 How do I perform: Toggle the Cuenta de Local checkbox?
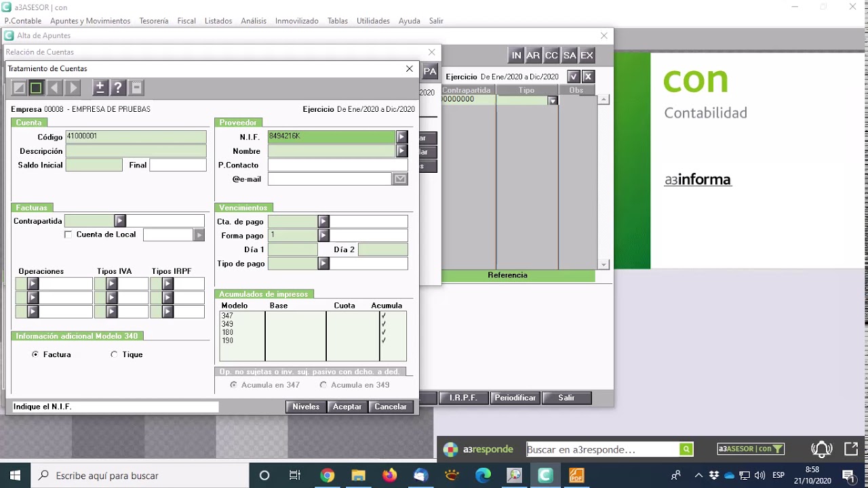click(68, 235)
